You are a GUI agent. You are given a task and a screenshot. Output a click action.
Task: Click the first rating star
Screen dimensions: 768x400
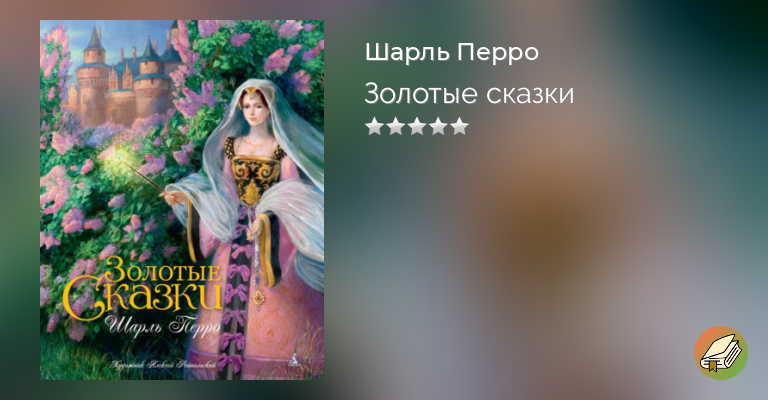click(x=375, y=126)
